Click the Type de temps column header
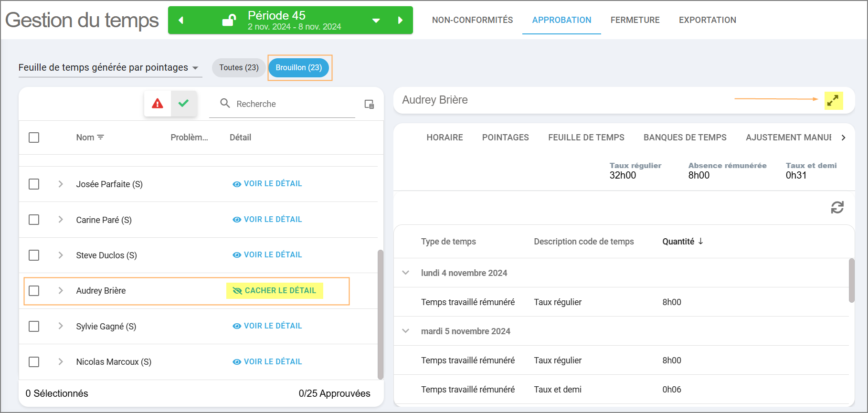The image size is (868, 413). coord(448,242)
